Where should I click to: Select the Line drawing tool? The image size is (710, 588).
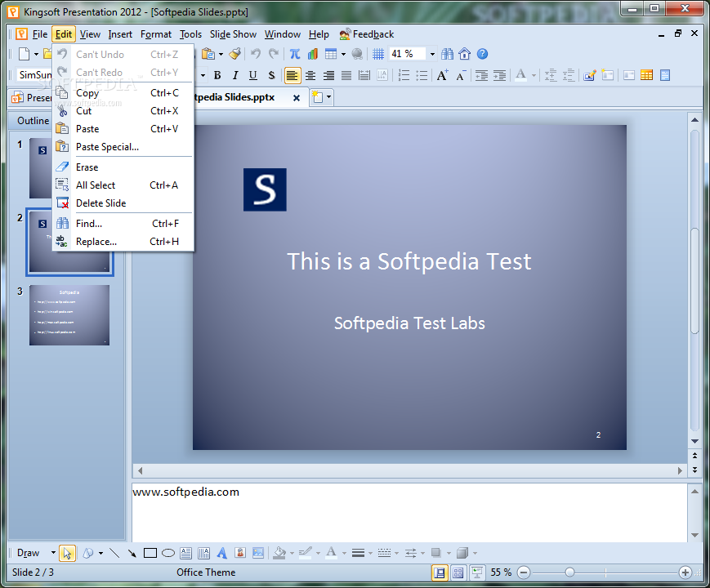click(x=114, y=553)
